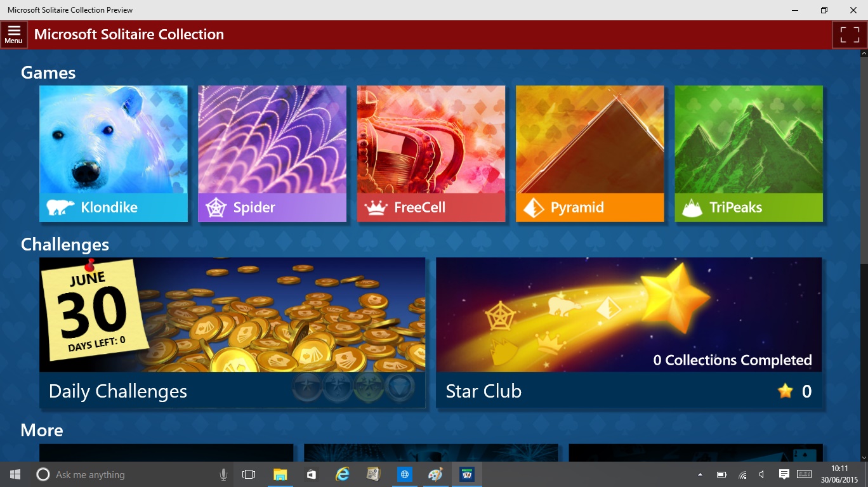Image resolution: width=868 pixels, height=487 pixels.
Task: Launch the TriPeaks game tile
Action: pos(749,153)
